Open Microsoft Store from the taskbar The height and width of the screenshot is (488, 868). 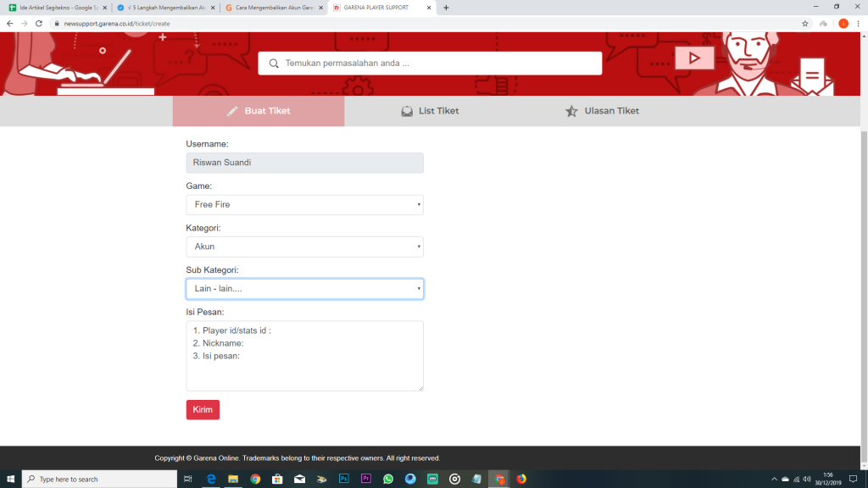click(x=277, y=480)
